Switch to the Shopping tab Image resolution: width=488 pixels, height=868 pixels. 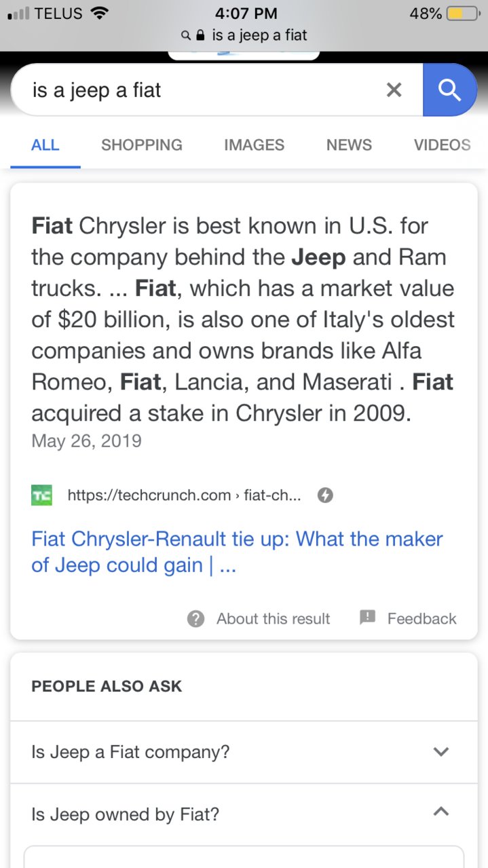click(142, 145)
